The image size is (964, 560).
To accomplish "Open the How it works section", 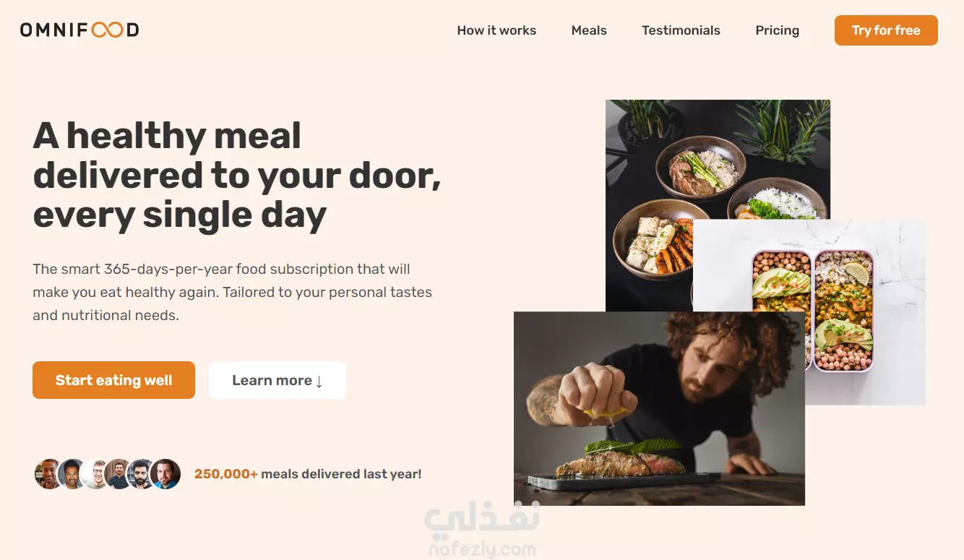I will point(496,30).
